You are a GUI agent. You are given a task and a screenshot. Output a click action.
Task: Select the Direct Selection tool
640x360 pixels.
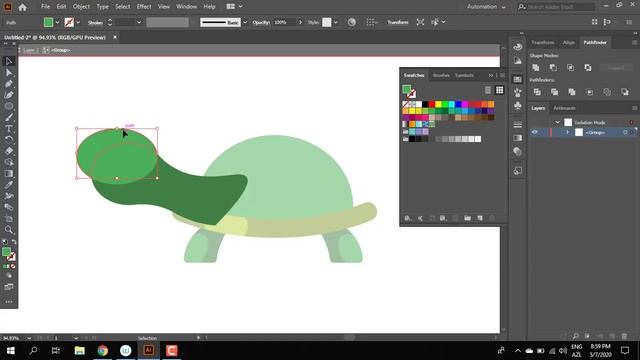coord(9,73)
